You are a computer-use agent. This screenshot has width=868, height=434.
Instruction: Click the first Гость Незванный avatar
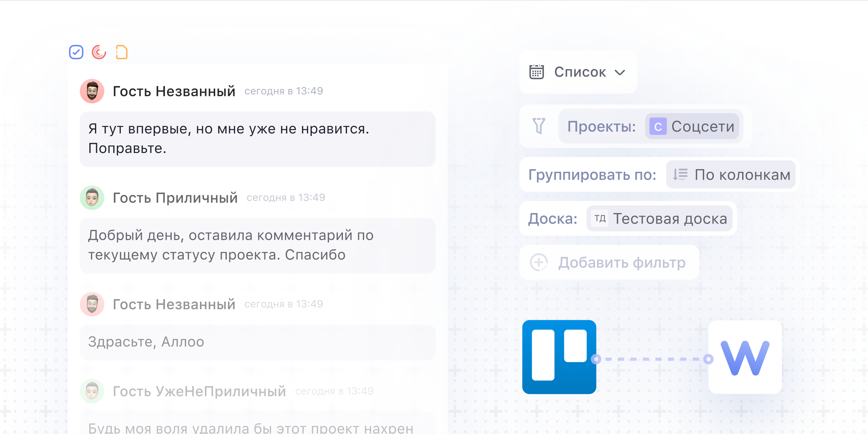[x=92, y=91]
